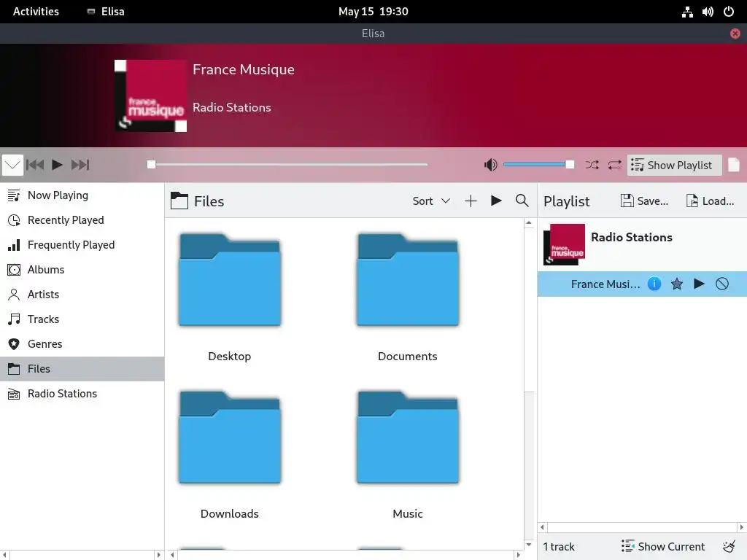This screenshot has height=560, width=747.
Task: Open Recently Played in the sidebar
Action: coord(82,220)
